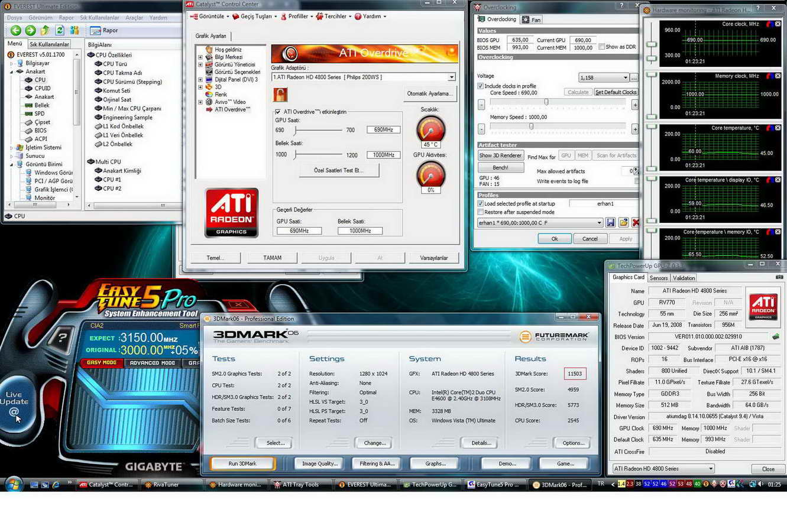Click the erhan1 profile name field
This screenshot has width=787, height=532.
click(x=604, y=203)
